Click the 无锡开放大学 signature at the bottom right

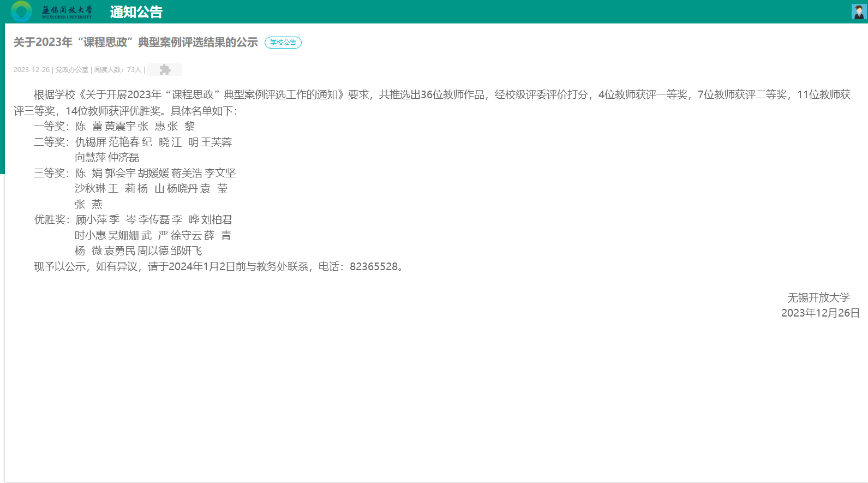pyautogui.click(x=818, y=298)
